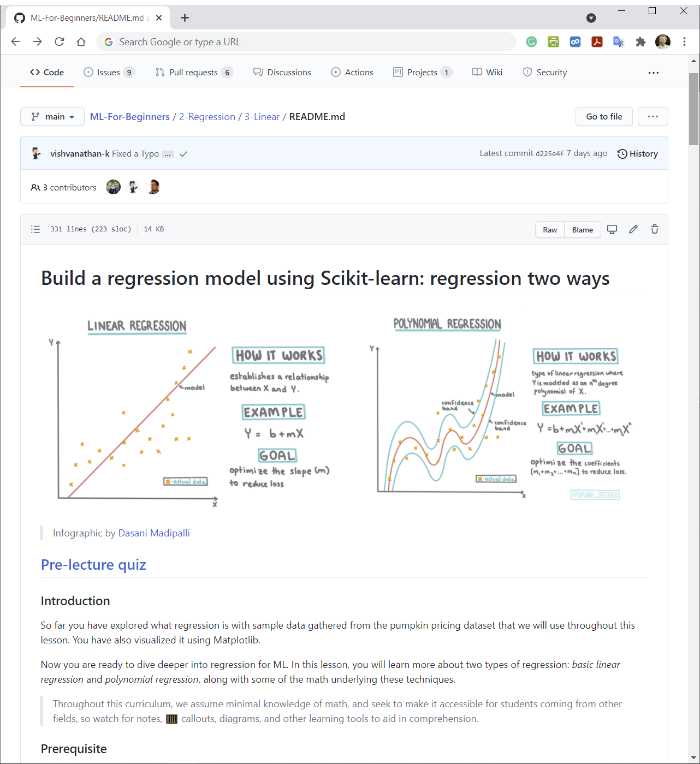700x764 pixels.
Task: Click the repository kebab menu beside Go to file
Action: 652,116
